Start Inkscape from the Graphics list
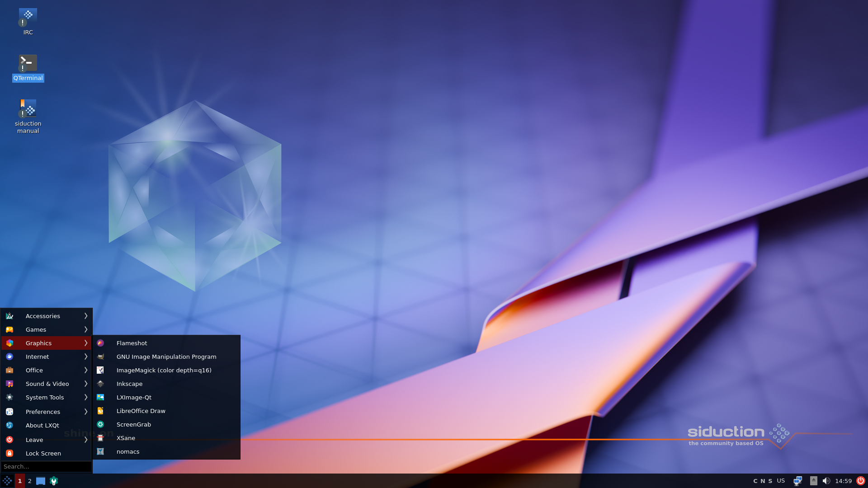Screen dimensions: 868x488 point(166,384)
